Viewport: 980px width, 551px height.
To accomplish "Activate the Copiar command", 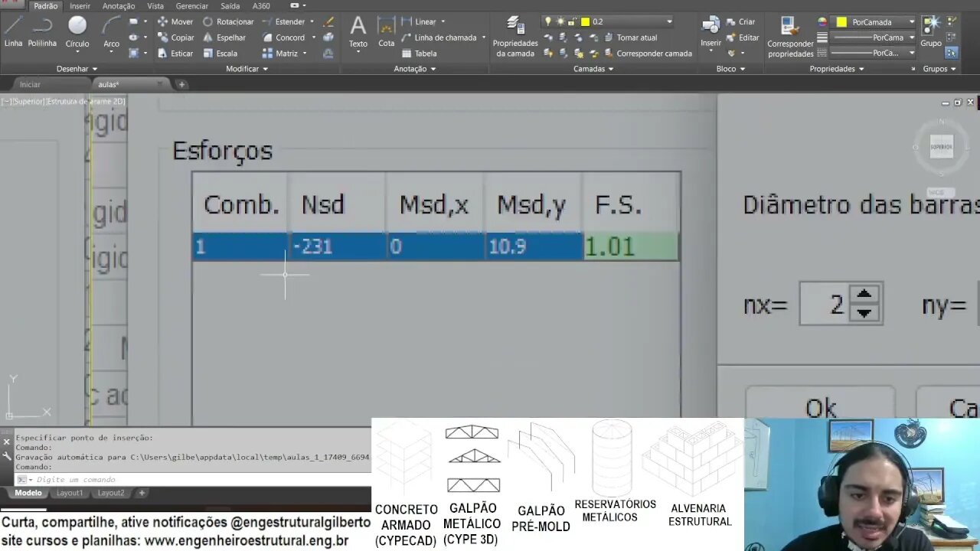I will [176, 37].
